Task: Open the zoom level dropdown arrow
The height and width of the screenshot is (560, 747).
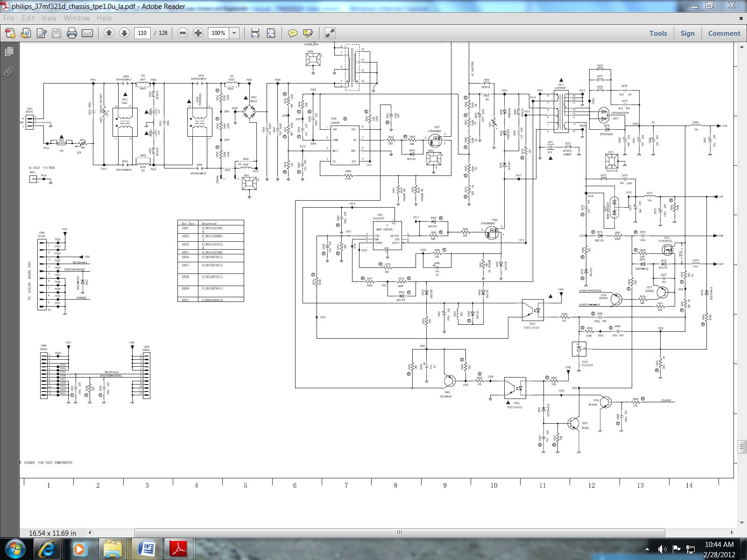Action: click(x=234, y=33)
